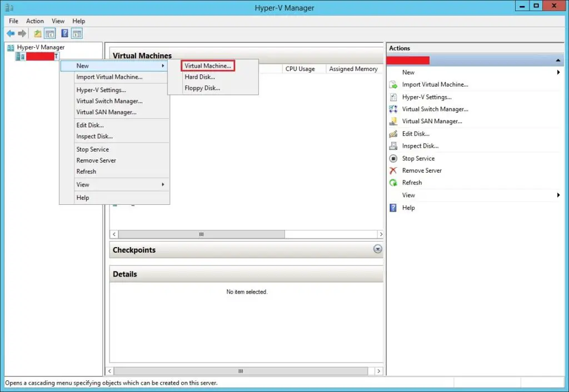Viewport: 569px width, 392px height.
Task: Expand the Checkpoints section chevron
Action: coord(378,249)
